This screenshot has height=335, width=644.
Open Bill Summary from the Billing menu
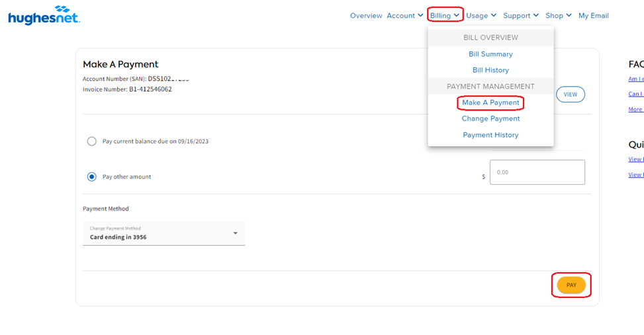click(x=490, y=54)
